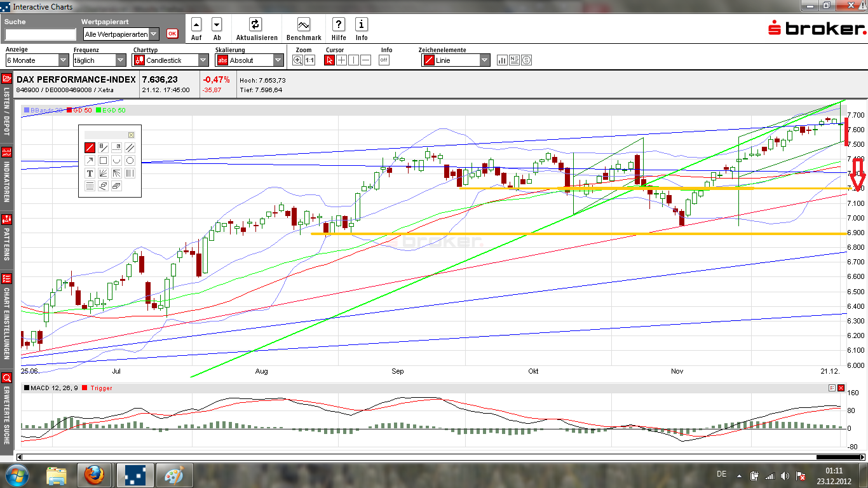Image resolution: width=868 pixels, height=488 pixels.
Task: Click the Trigger legend label in MACD panel
Action: tap(97, 388)
